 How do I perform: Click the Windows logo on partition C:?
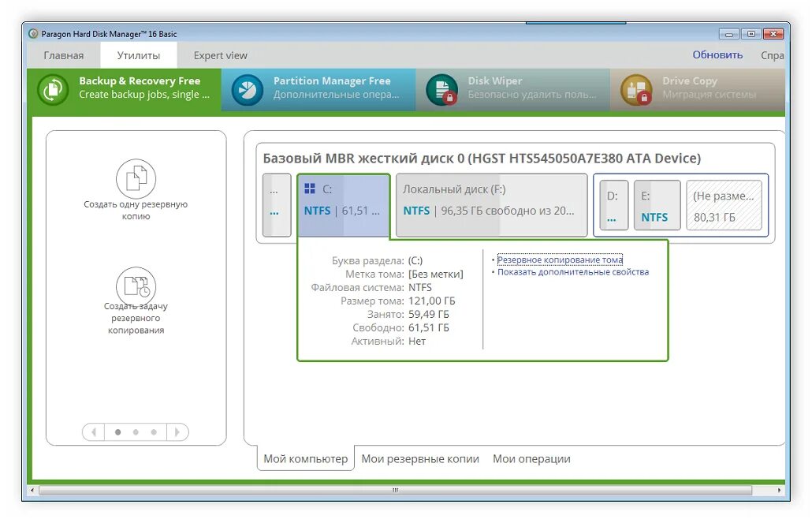(310, 189)
